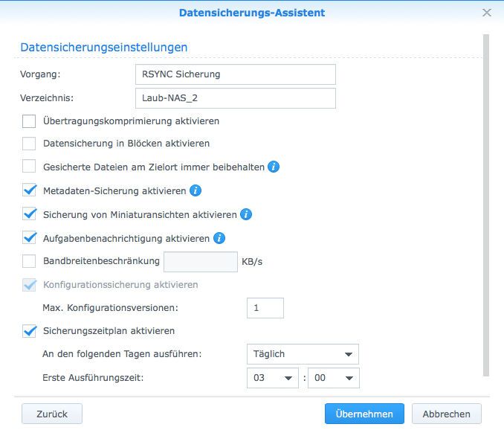The image size is (504, 430).
Task: Click the Max. Konfigurationsversionen field
Action: click(265, 308)
